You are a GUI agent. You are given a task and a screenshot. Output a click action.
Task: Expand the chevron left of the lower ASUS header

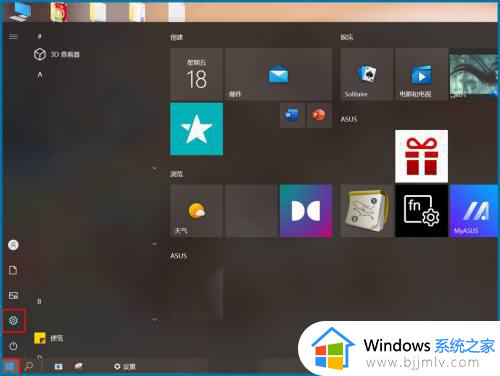click(154, 244)
